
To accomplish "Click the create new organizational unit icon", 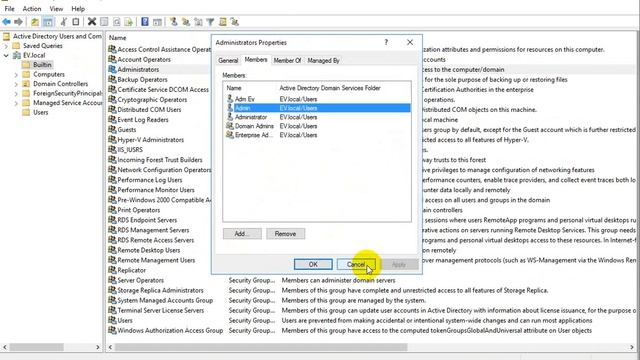I will tap(198, 22).
